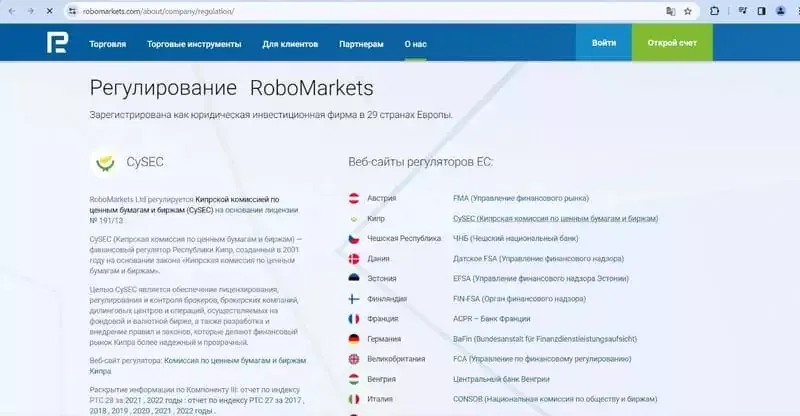Click the Italy flag icon
The height and width of the screenshot is (416, 800).
coord(354,399)
